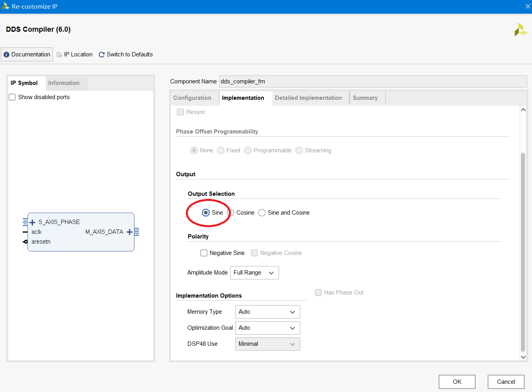Enable Negative Sine checkbox
532x392 pixels.
point(204,253)
